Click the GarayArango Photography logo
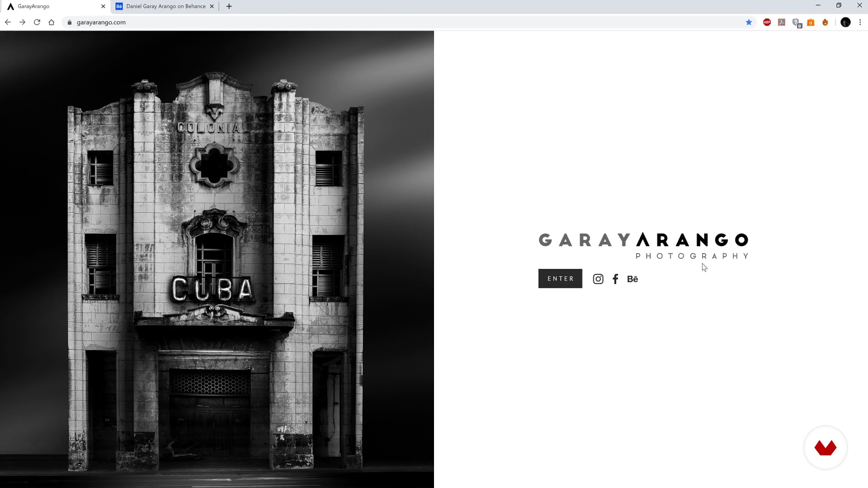Viewport: 868px width, 488px height. 643,246
